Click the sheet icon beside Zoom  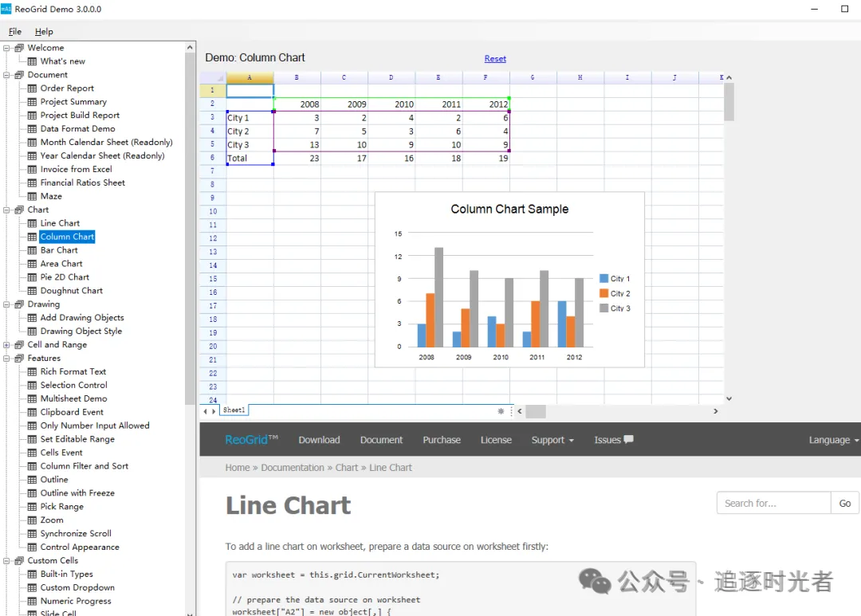point(33,520)
